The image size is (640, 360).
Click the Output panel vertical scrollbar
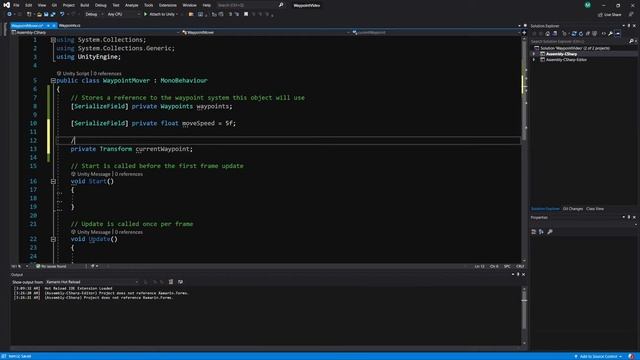pyautogui.click(x=524, y=314)
